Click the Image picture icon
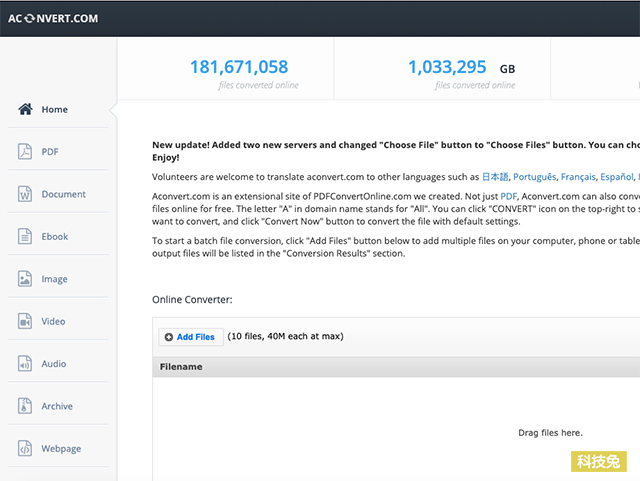The image size is (640, 481). coord(25,279)
